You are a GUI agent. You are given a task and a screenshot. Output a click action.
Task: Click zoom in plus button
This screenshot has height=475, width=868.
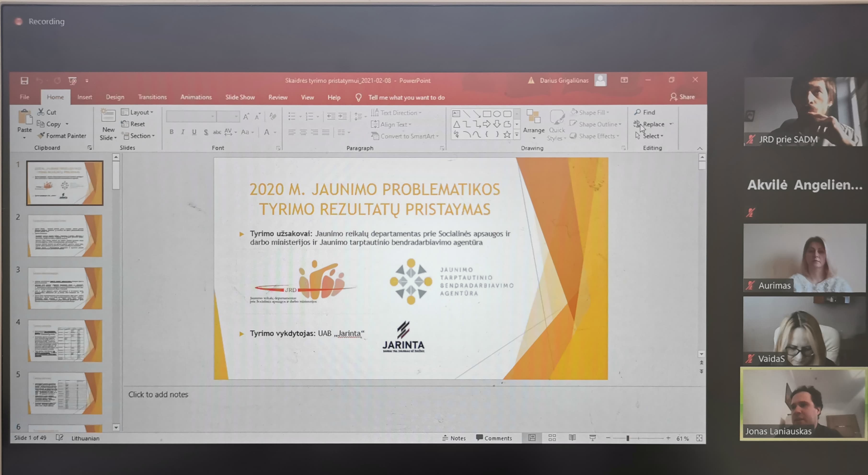click(668, 438)
